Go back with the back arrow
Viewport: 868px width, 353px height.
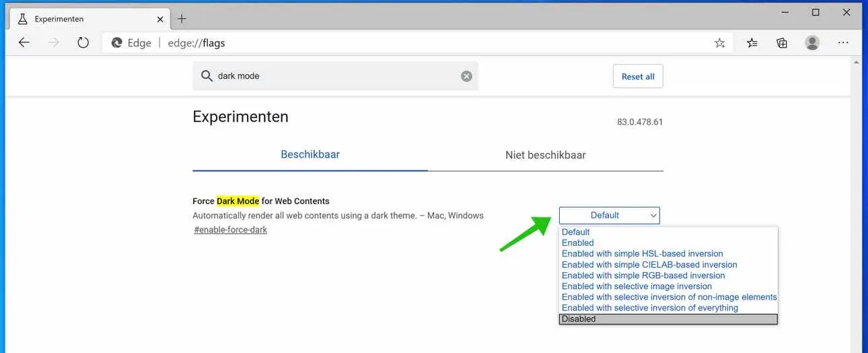(x=24, y=42)
